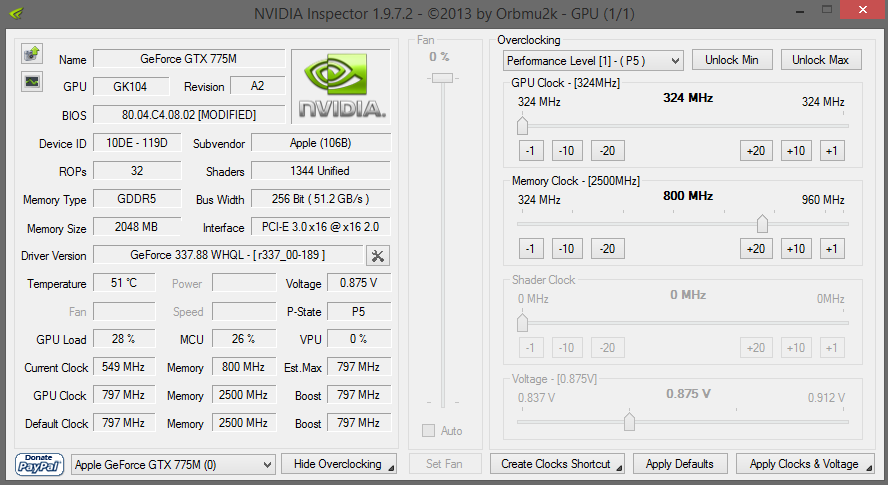
Task: Click the GPU Clock slider handle
Action: click(x=522, y=126)
